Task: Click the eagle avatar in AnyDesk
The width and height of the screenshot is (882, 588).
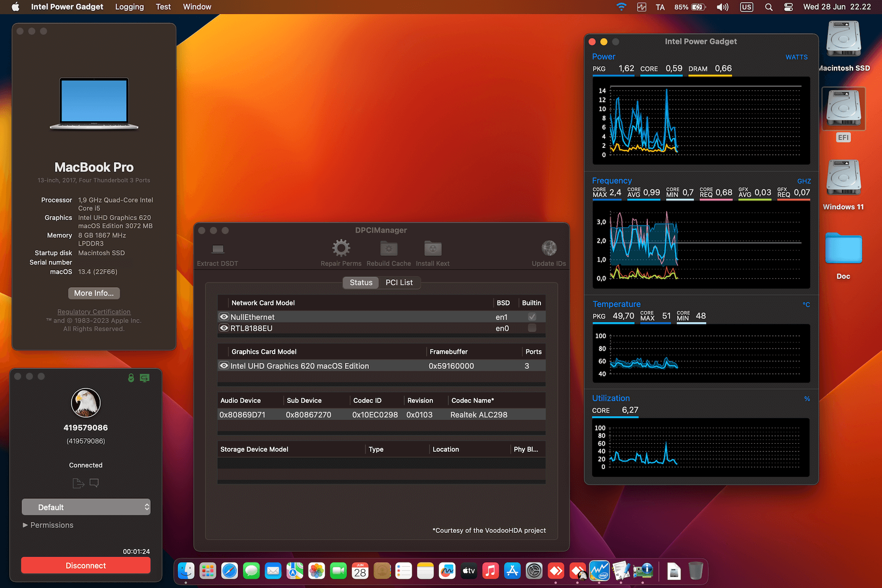Action: [86, 402]
